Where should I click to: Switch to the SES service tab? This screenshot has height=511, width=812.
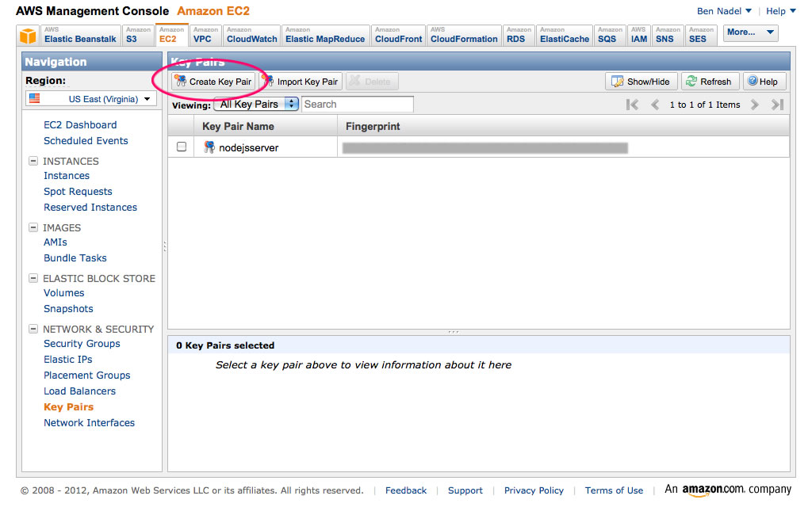click(x=701, y=36)
